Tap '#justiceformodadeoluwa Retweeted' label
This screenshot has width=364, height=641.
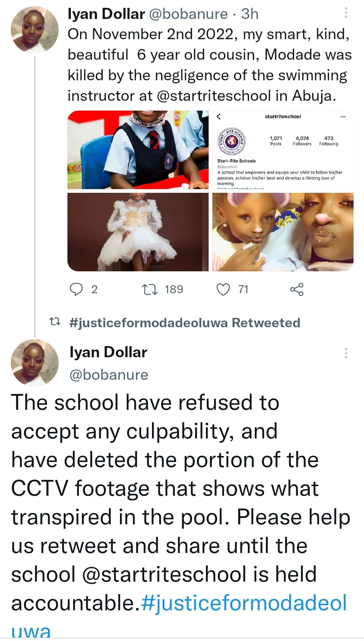(185, 323)
